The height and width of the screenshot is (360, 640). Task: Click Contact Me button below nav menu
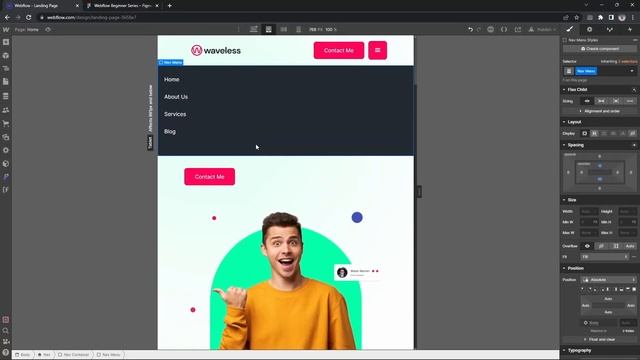(209, 177)
